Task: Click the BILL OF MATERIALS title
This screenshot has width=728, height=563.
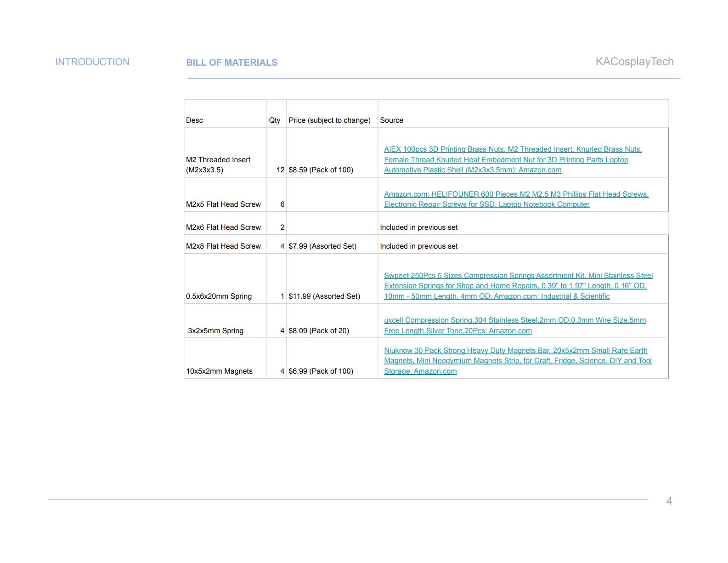Action: point(231,63)
